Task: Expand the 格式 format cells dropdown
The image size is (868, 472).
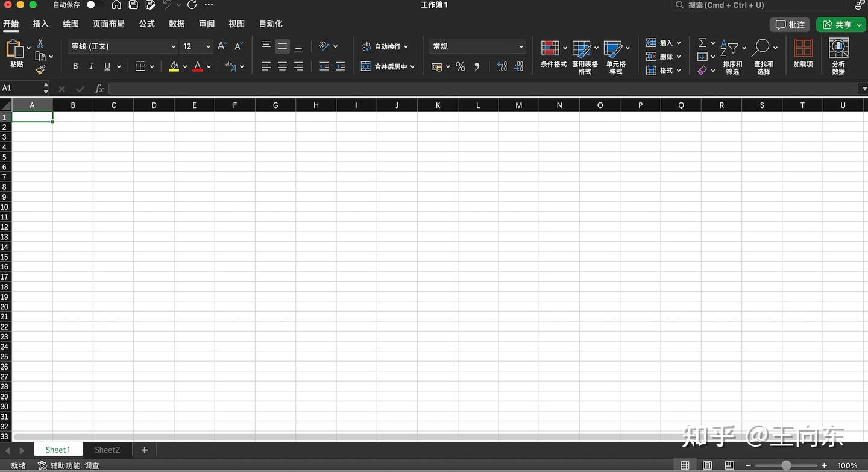Action: coord(679,71)
